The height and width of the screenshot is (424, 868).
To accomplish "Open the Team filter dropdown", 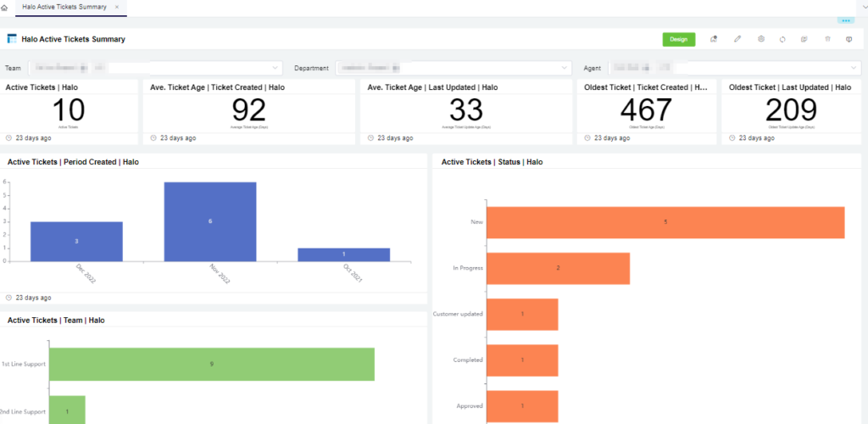I will tap(155, 68).
